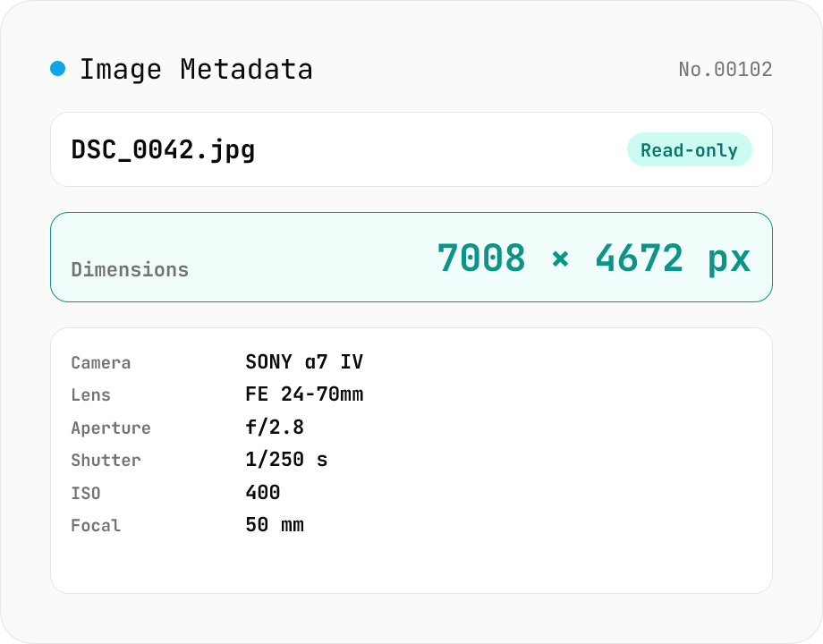Click the Lens field label

coord(91,395)
